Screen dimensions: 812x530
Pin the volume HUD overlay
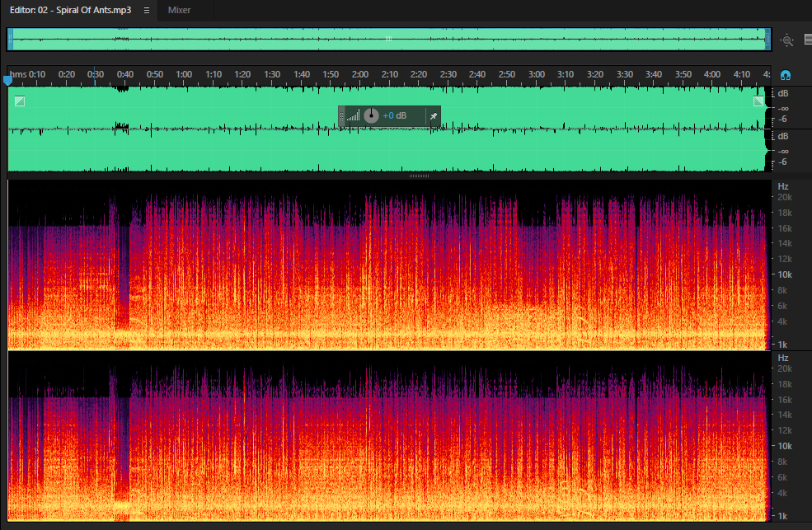(434, 116)
